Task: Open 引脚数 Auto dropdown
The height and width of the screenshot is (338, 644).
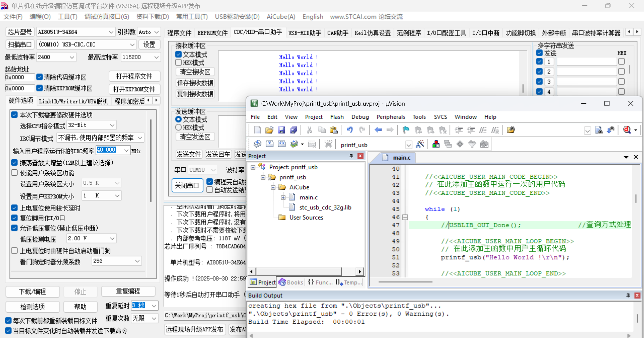Action: (x=156, y=32)
